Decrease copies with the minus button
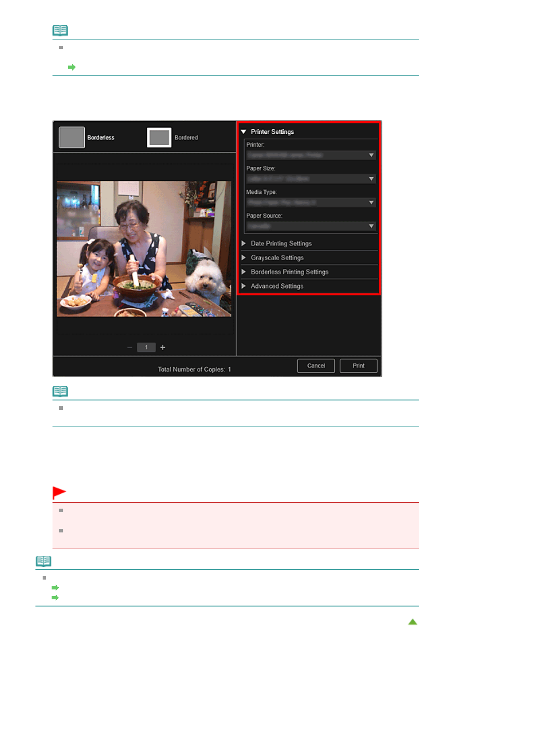534x756 pixels. (x=130, y=347)
